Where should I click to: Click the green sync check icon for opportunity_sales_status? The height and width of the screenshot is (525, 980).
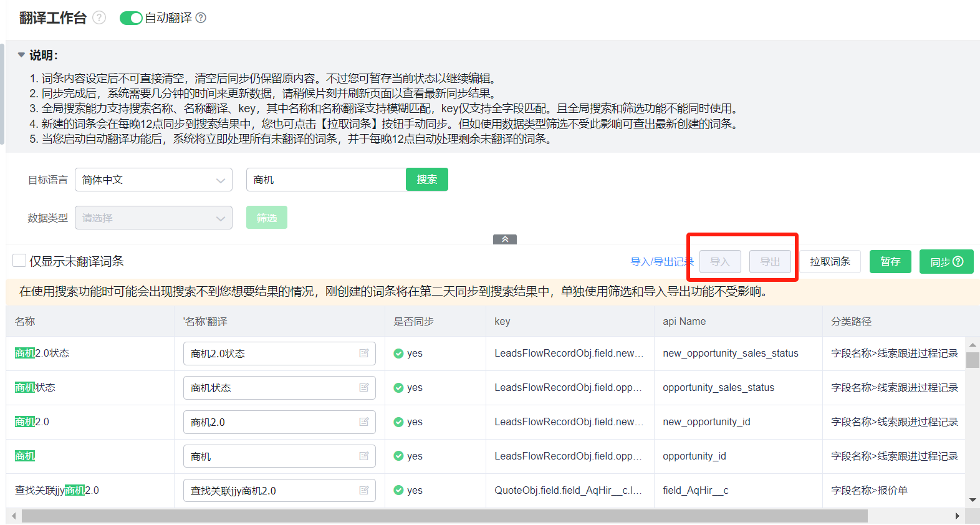coord(398,388)
